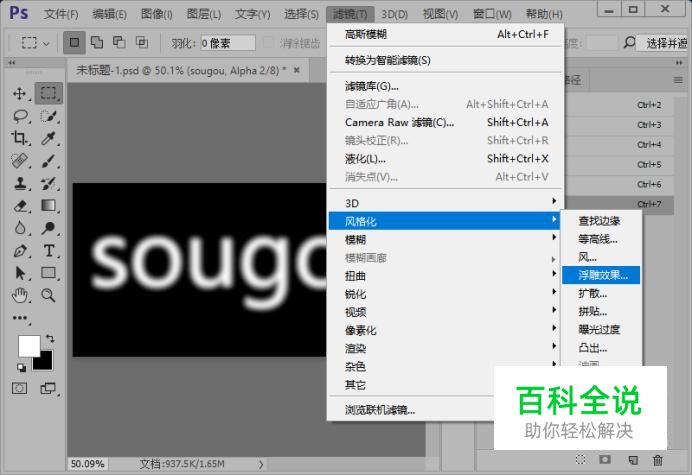
Task: Toggle Quick Mask mode
Action: [x=19, y=388]
